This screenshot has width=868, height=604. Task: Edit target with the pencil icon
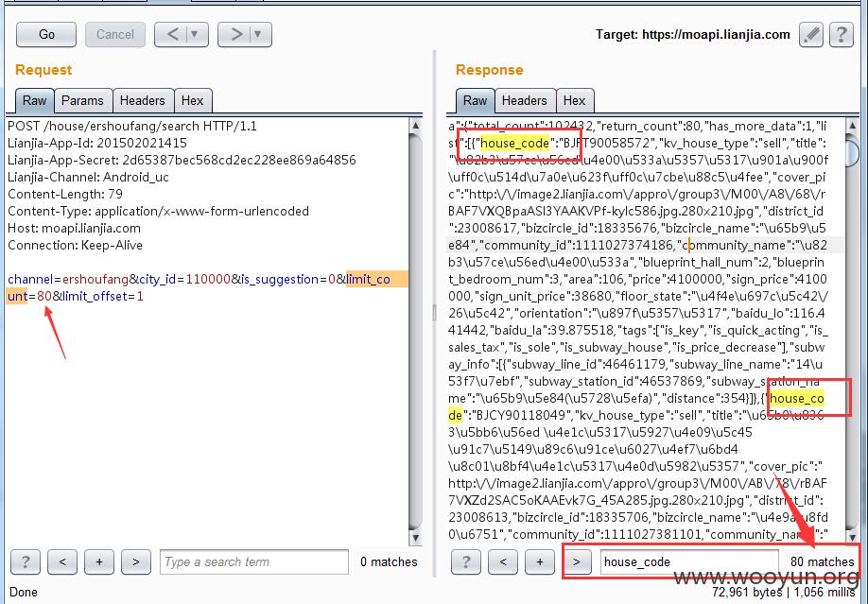click(x=811, y=34)
